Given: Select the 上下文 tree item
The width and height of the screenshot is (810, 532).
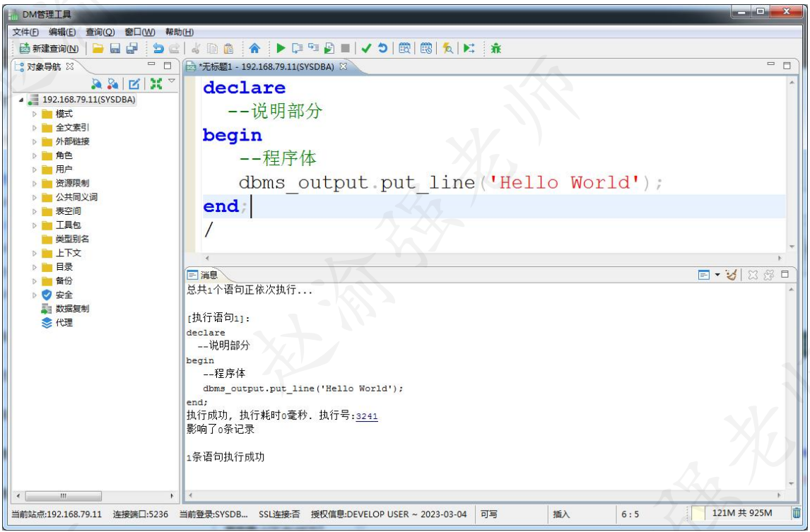Looking at the screenshot, I should [68, 253].
